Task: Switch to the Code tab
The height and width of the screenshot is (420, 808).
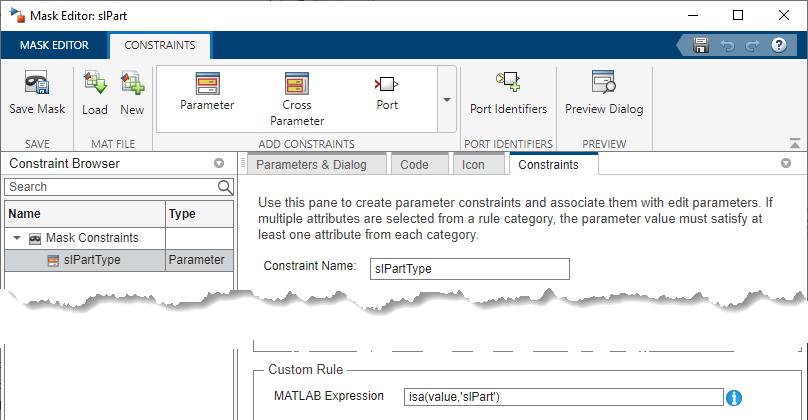Action: [x=414, y=164]
